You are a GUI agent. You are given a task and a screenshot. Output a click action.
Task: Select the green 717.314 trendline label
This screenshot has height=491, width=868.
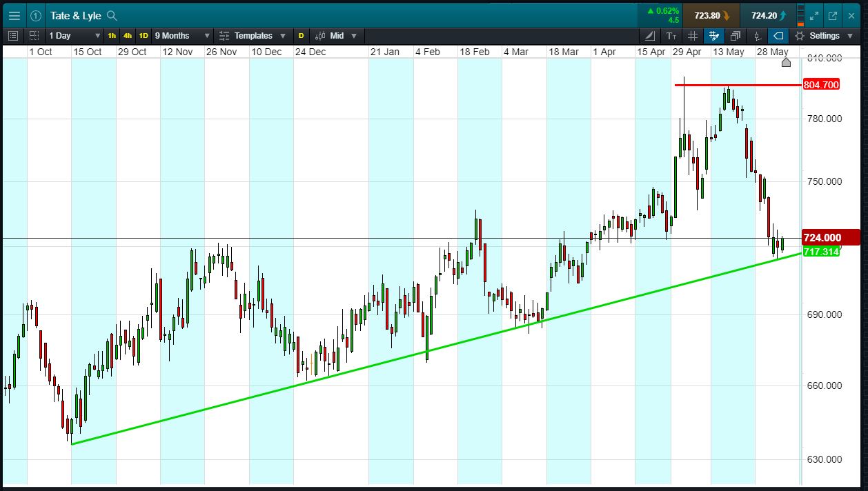[x=821, y=252]
